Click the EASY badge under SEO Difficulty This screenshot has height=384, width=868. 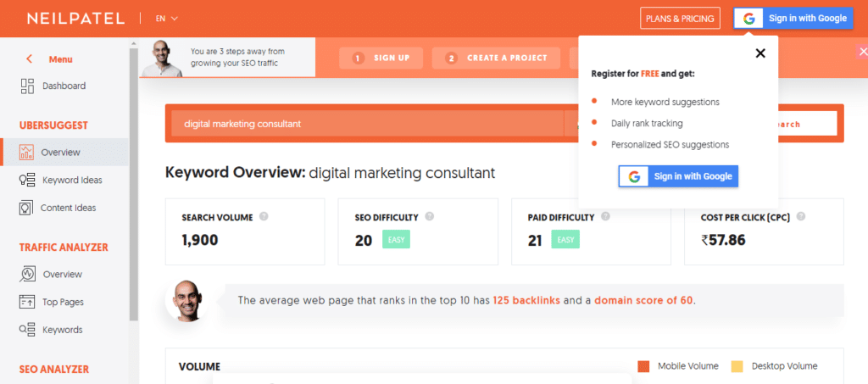tap(397, 240)
